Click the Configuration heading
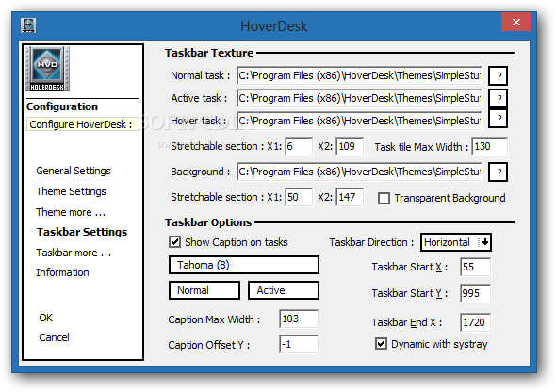Viewport: 556px width, 392px height. (62, 106)
